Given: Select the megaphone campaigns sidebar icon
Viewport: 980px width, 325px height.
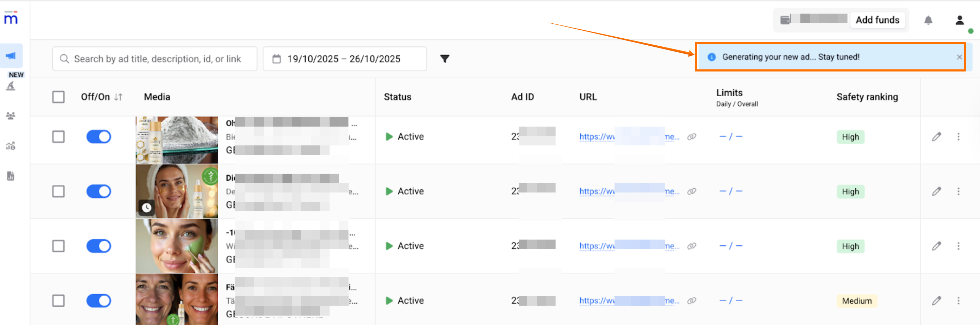Looking at the screenshot, I should [x=11, y=56].
